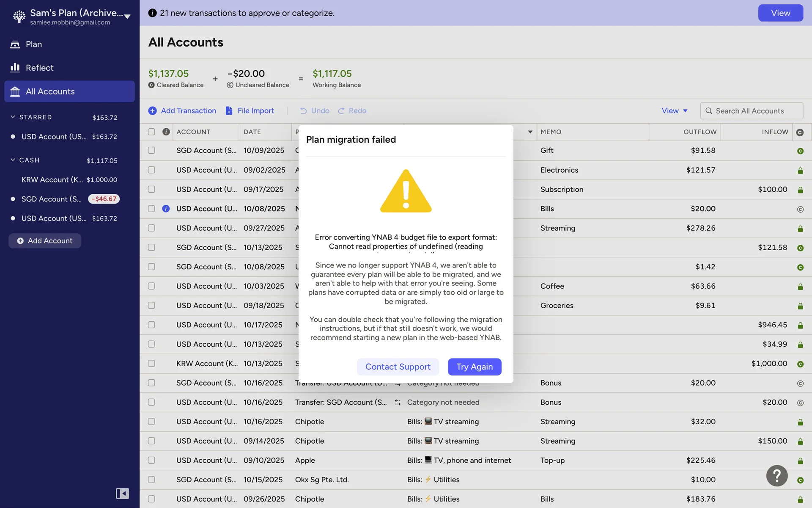Click the Contact Support button

398,367
